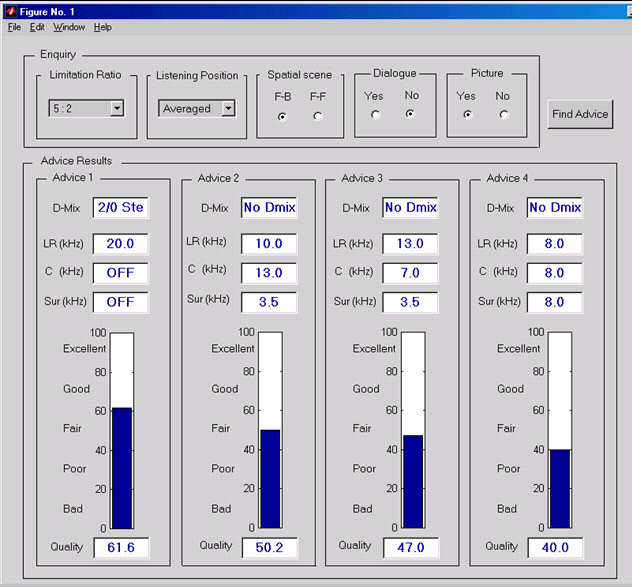Select No radio button under Picture
The height and width of the screenshot is (587, 632).
tap(503, 114)
